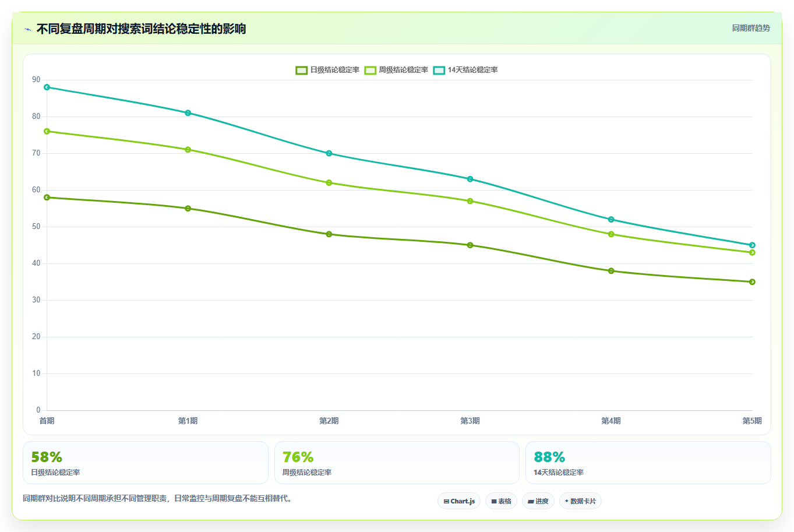Click the 日级 series point at 第2期 (48)
This screenshot has height=532, width=794.
pyautogui.click(x=329, y=234)
